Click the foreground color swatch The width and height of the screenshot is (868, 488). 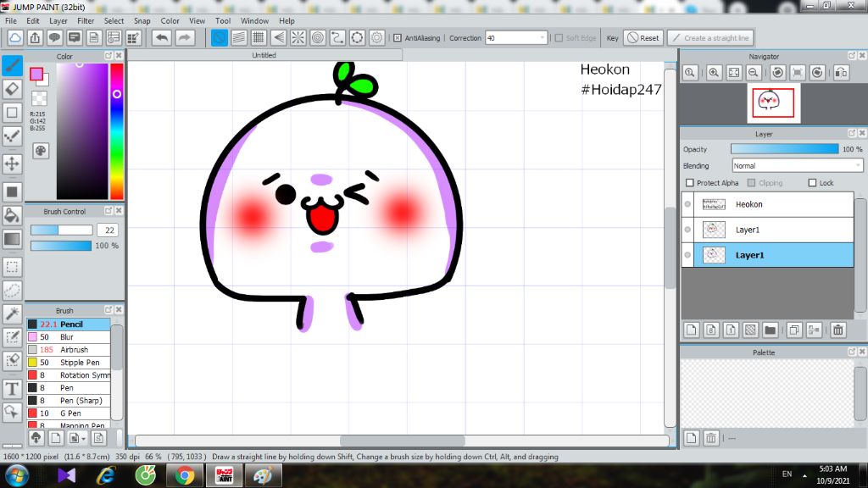[36, 75]
